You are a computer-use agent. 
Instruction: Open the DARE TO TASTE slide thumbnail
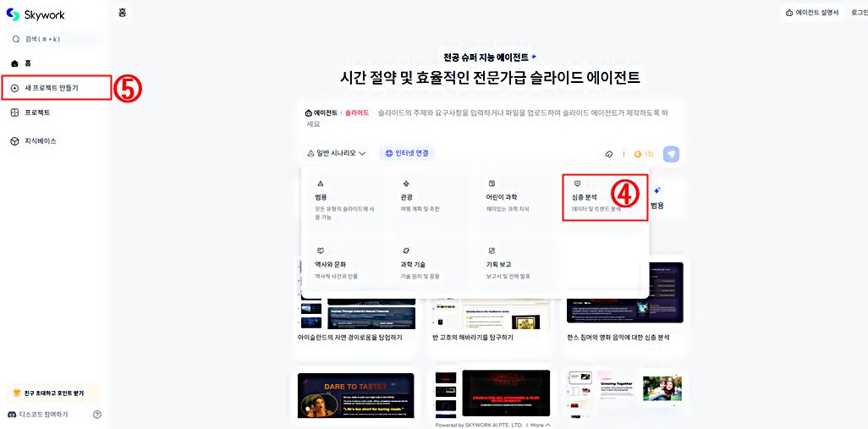click(356, 396)
